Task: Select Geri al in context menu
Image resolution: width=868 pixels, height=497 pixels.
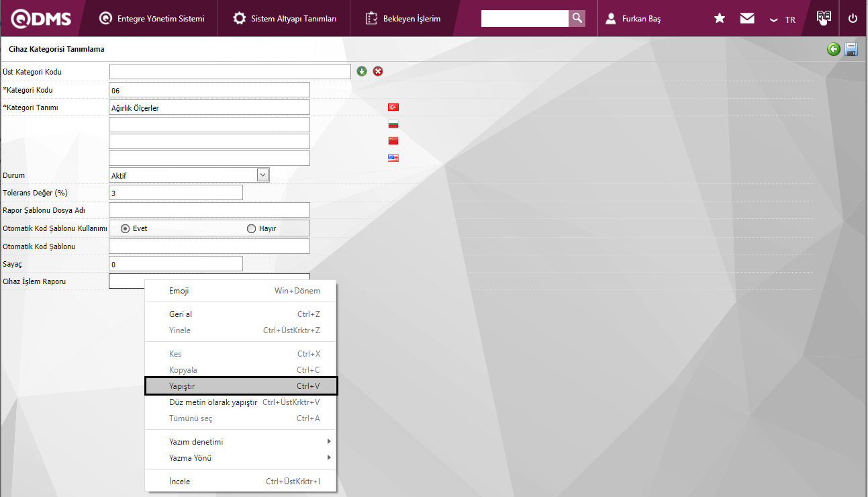Action: (x=241, y=314)
